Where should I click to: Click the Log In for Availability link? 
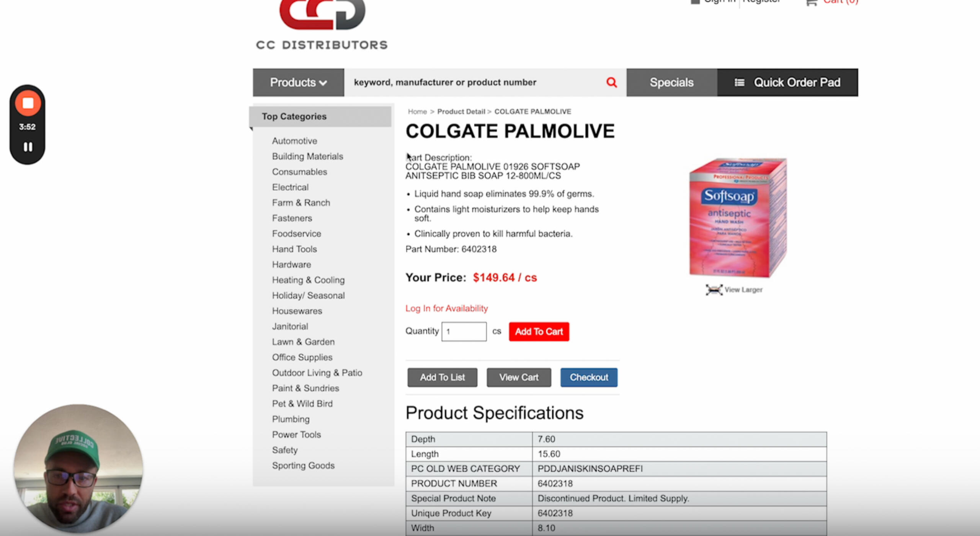pyautogui.click(x=446, y=308)
